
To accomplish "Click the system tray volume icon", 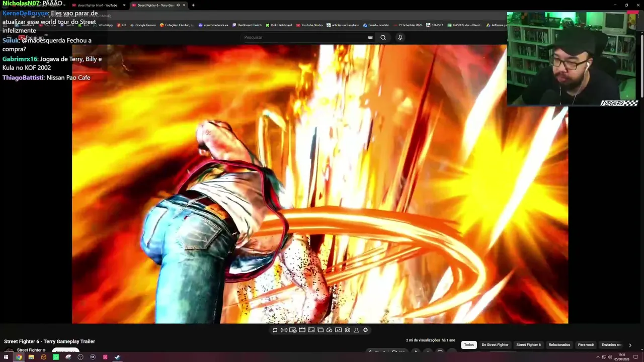I will click(610, 357).
